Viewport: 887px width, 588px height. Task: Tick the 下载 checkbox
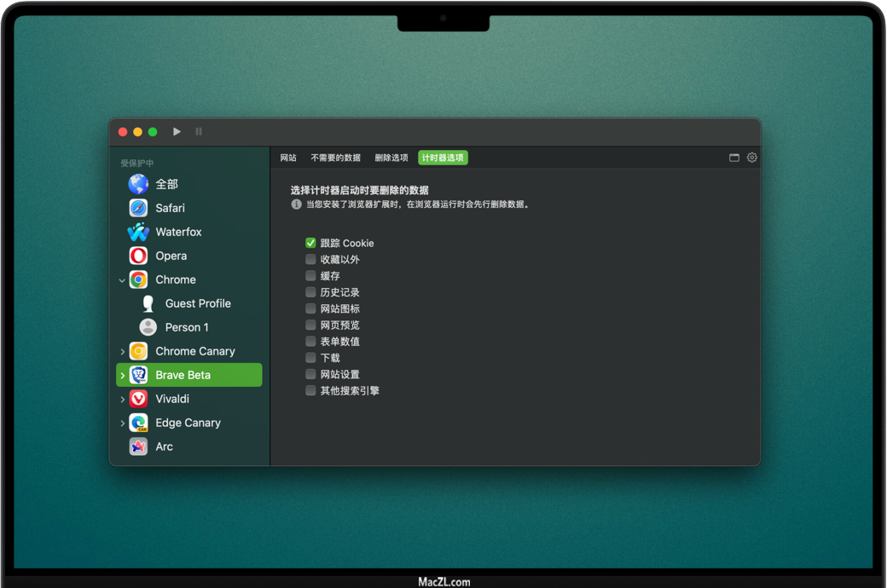[x=310, y=358]
